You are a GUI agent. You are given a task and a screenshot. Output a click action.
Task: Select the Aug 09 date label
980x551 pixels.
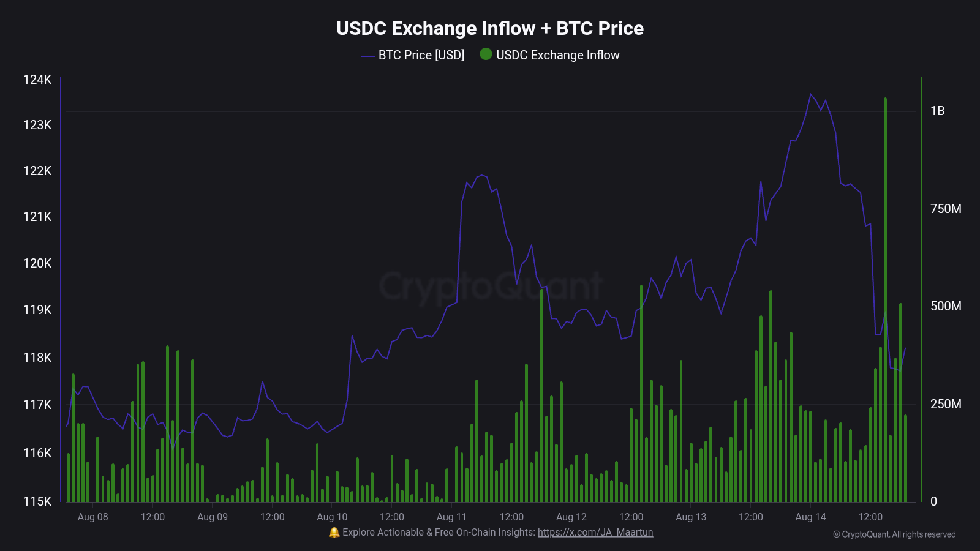pos(213,517)
